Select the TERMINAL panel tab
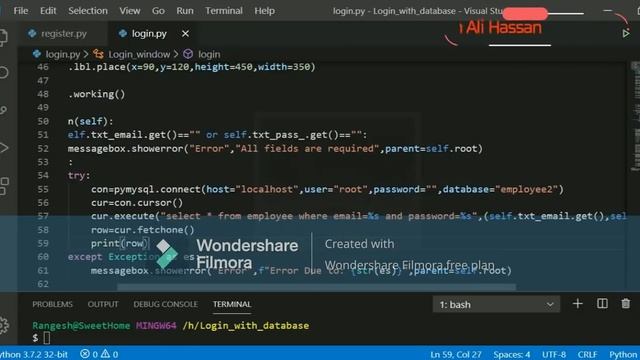Image resolution: width=640 pixels, height=360 pixels. (x=232, y=304)
